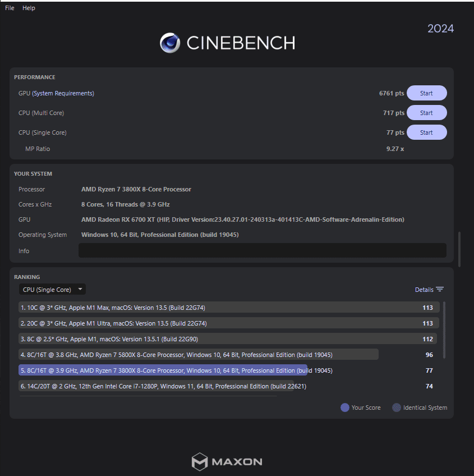Open the File menu
This screenshot has height=476, width=474.
pos(10,8)
